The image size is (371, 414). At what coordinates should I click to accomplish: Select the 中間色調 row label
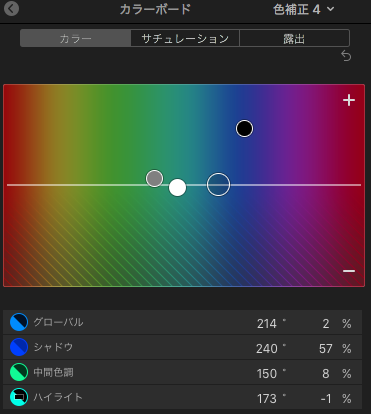[53, 372]
